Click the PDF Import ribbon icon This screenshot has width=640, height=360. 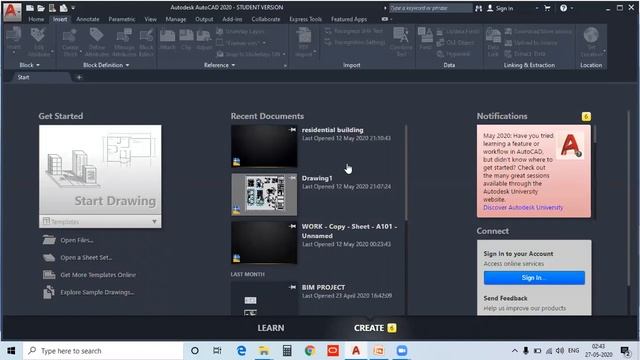[304, 41]
